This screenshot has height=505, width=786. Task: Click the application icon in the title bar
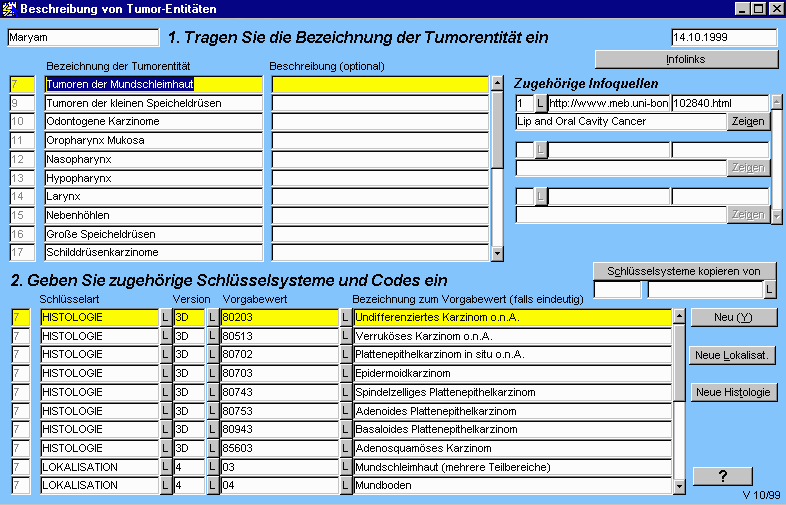click(10, 9)
